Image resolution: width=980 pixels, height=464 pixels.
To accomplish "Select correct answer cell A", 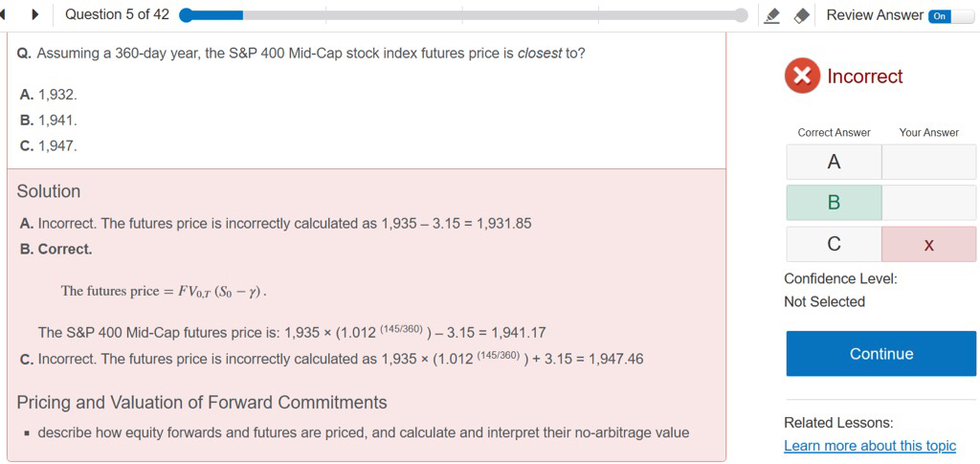I will [834, 163].
